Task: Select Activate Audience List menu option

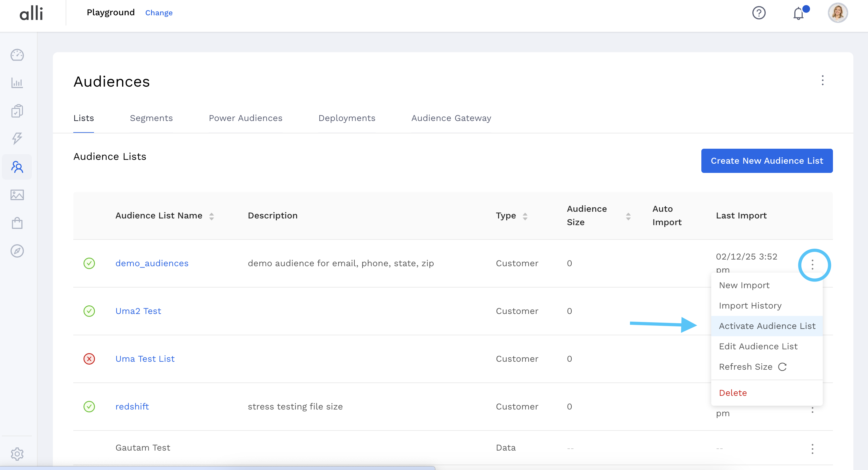Action: point(767,326)
